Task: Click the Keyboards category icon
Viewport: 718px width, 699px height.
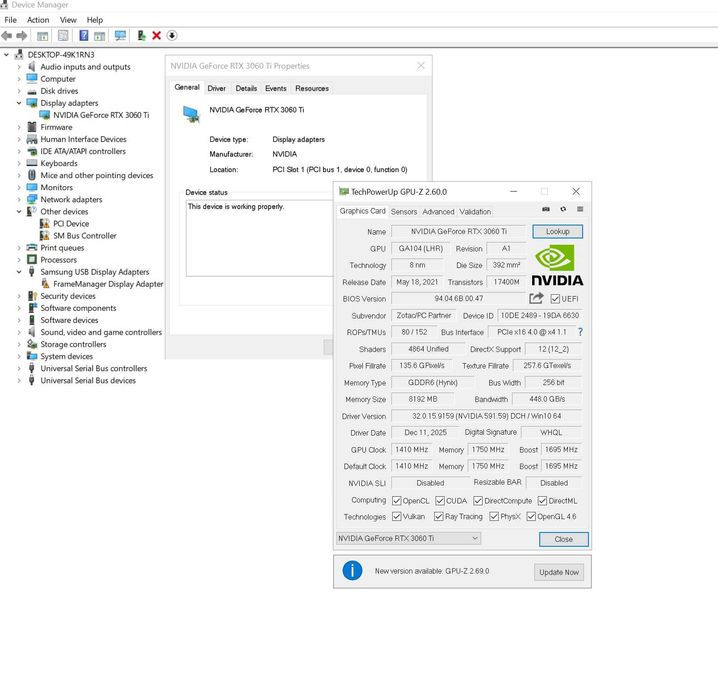Action: (32, 163)
